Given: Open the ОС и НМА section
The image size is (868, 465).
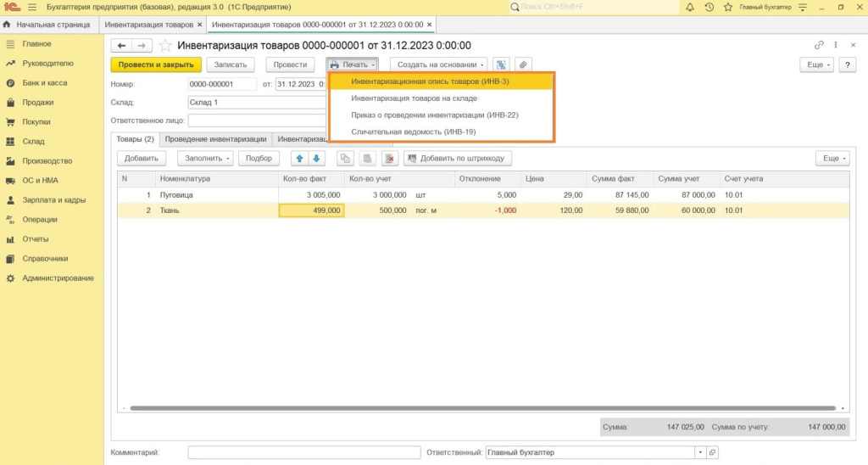Looking at the screenshot, I should click(x=52, y=181).
